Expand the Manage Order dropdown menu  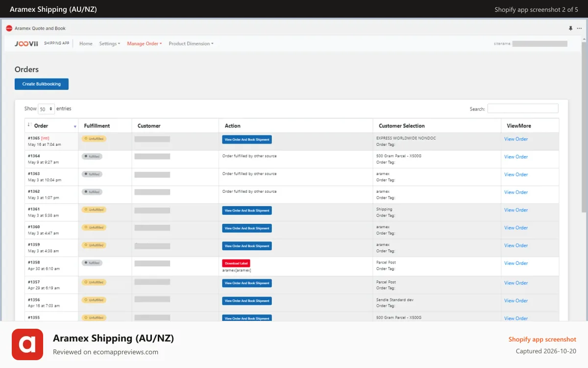coord(144,44)
